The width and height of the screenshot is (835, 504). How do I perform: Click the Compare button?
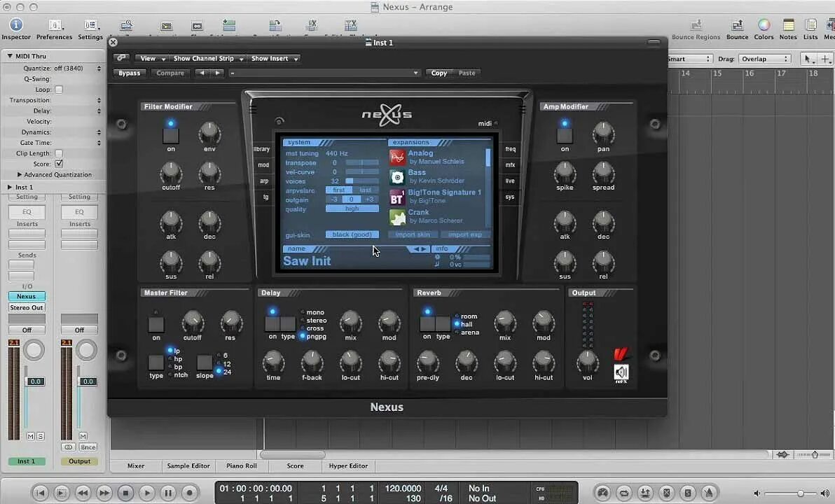coord(170,73)
